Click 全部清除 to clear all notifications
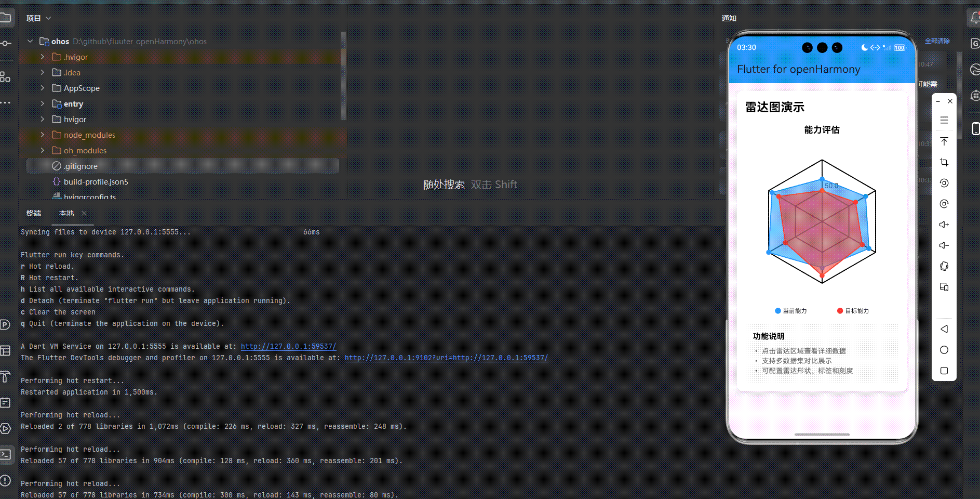This screenshot has height=499, width=980. pos(937,41)
